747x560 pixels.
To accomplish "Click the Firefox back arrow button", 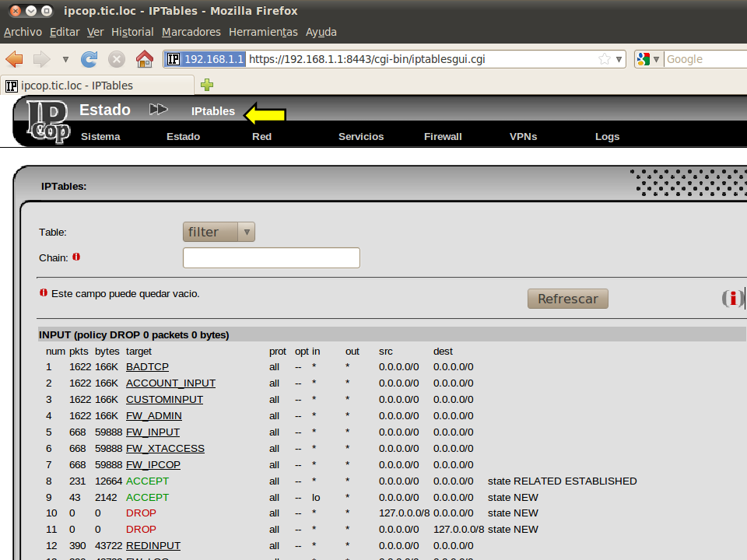I will coord(15,59).
